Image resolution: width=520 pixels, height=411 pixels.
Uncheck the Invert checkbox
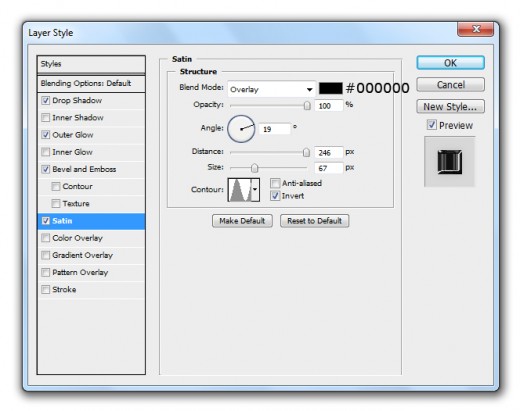tap(275, 196)
